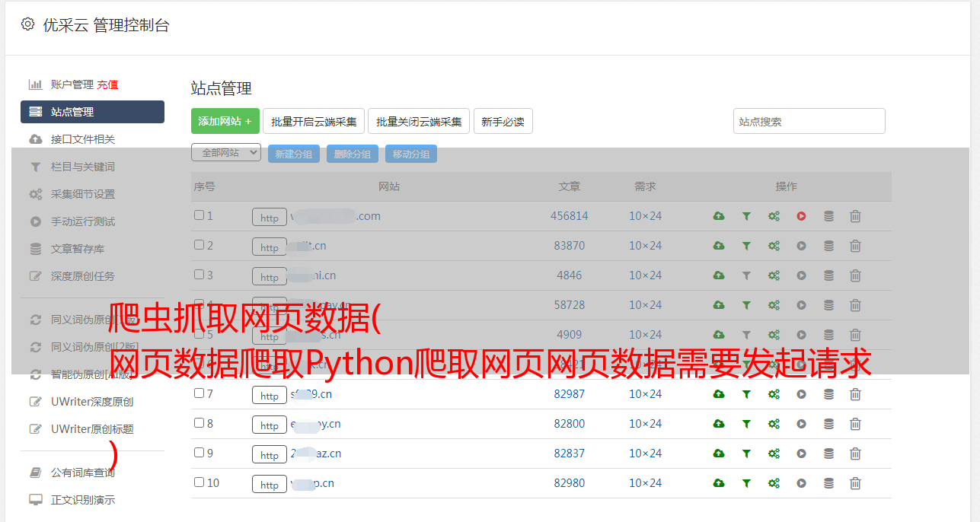Open 接口文件相关 in the sidebar
This screenshot has width=980, height=522.
(83, 139)
